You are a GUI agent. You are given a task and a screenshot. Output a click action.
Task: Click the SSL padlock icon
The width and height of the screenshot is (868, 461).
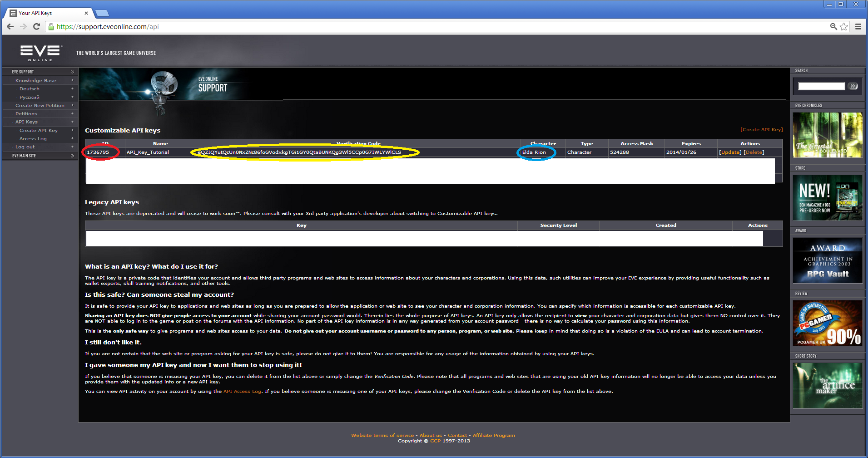click(51, 27)
